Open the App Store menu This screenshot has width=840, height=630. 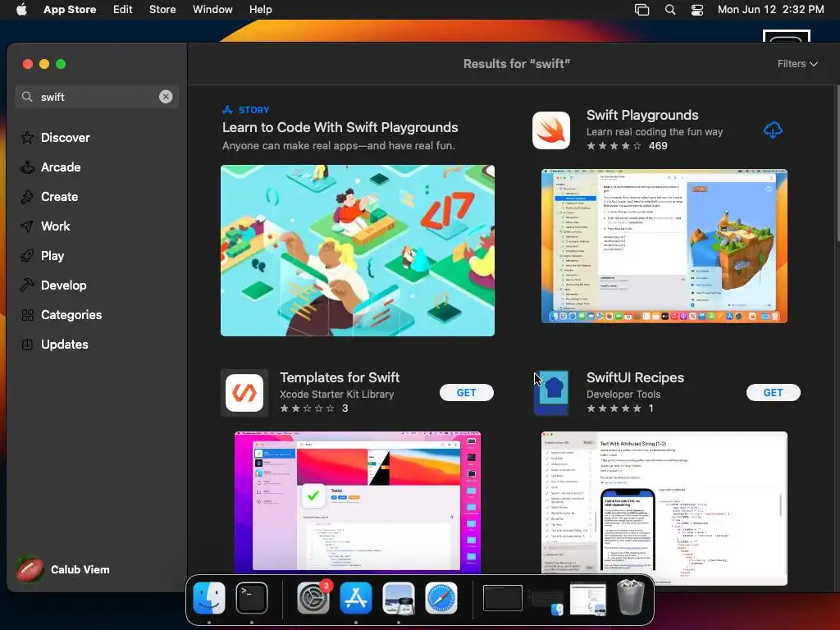pos(70,10)
